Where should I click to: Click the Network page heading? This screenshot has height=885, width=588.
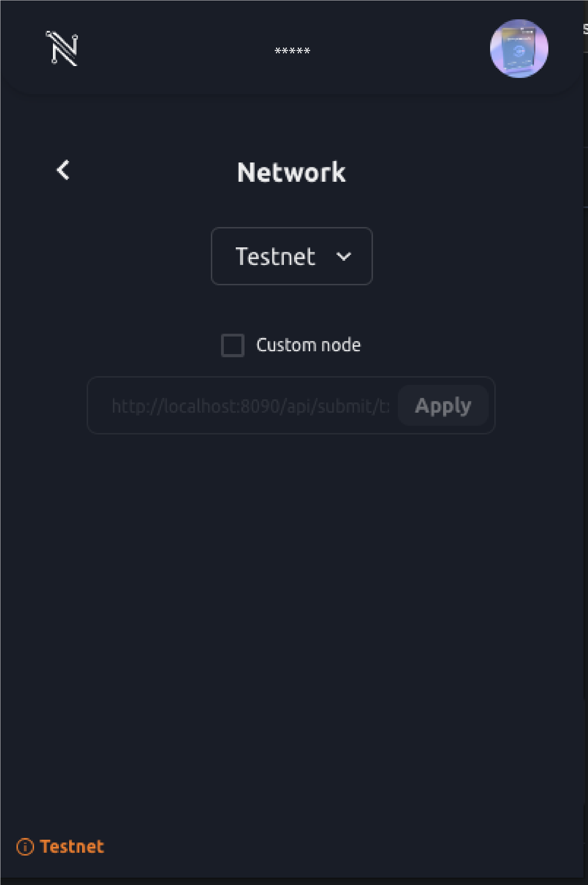(292, 173)
